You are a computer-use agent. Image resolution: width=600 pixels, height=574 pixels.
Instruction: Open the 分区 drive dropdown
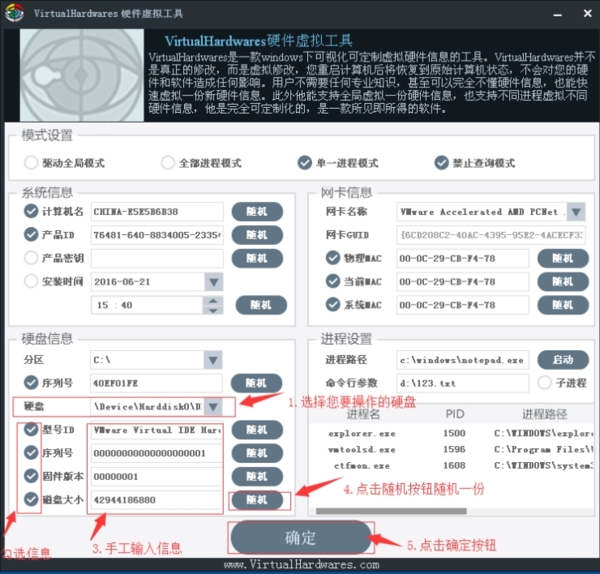213,360
